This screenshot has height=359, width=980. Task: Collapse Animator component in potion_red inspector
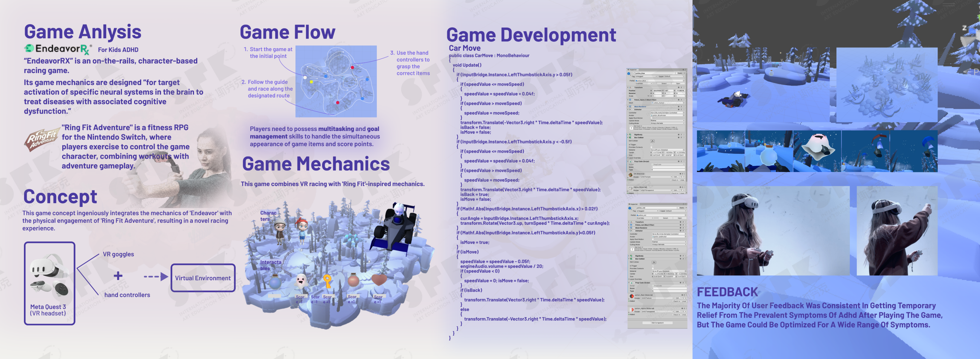coord(629,231)
